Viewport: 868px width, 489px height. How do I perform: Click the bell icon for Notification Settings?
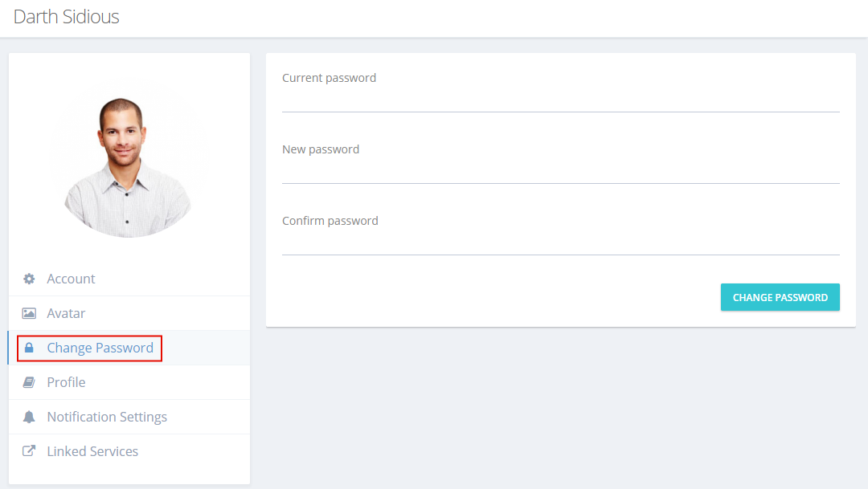pos(29,417)
